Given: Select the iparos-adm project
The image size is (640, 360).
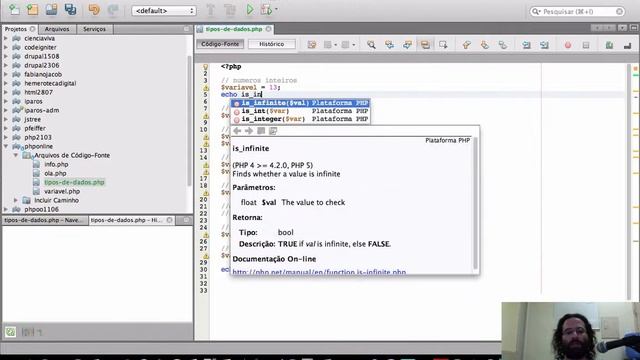Looking at the screenshot, I should tap(41, 110).
